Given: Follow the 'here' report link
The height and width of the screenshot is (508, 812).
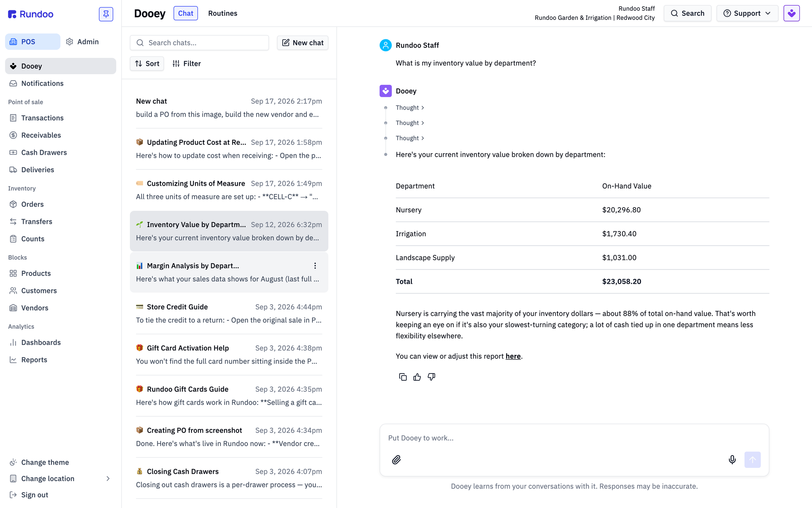Looking at the screenshot, I should point(513,356).
